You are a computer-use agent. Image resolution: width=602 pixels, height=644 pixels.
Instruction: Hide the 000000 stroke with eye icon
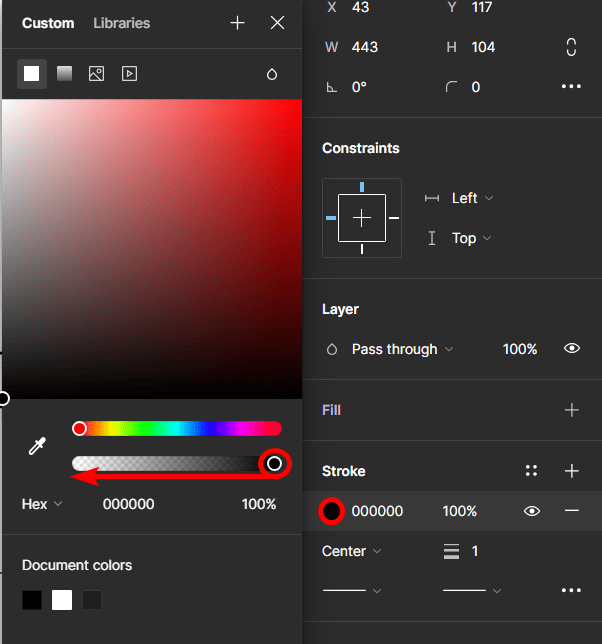coord(532,511)
